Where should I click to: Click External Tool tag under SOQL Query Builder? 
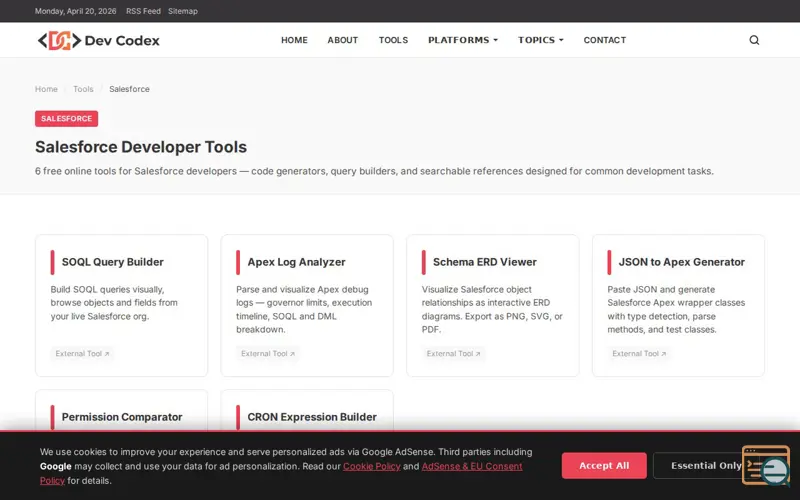click(82, 354)
